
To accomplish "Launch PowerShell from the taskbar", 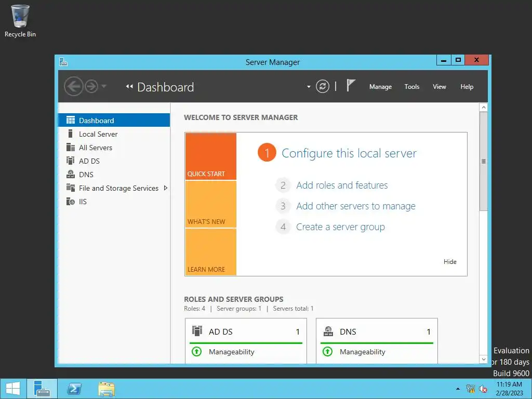I will [x=74, y=389].
